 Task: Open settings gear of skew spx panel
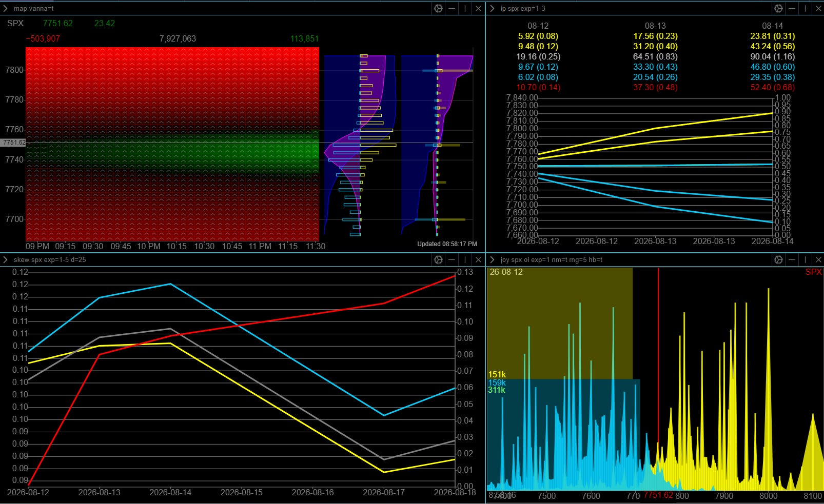coord(438,259)
